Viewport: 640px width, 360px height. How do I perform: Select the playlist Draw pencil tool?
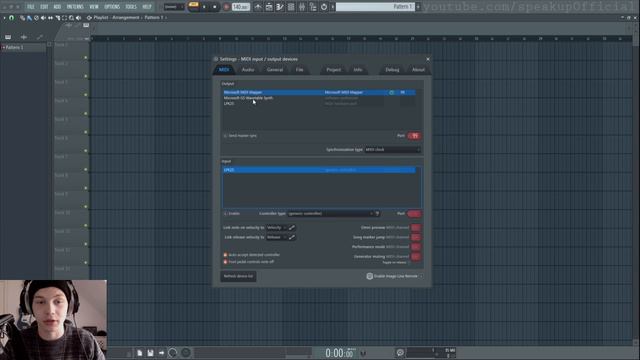pyautogui.click(x=22, y=18)
